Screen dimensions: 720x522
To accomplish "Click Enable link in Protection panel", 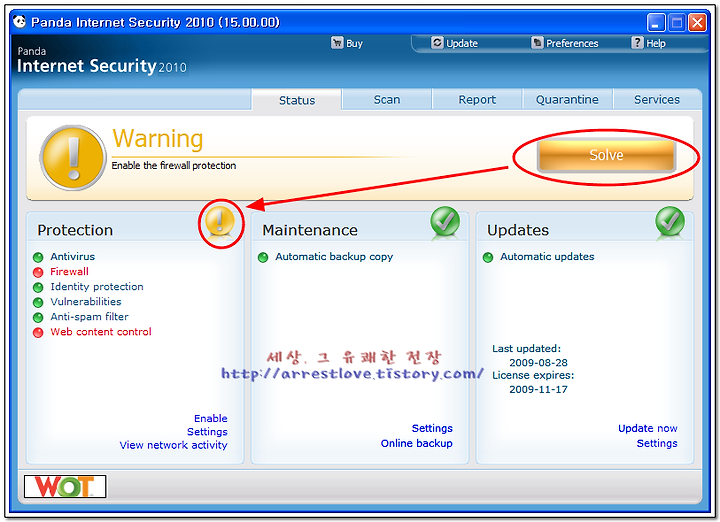I will (x=211, y=418).
